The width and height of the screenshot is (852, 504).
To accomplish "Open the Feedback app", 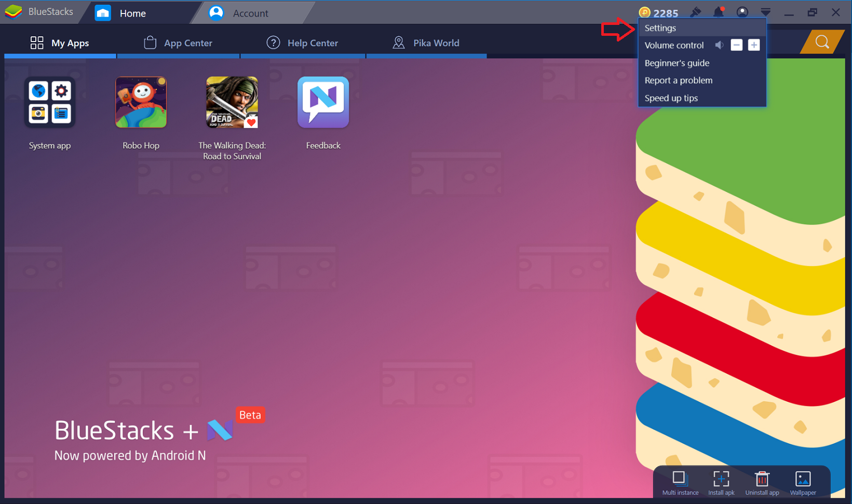I will click(x=323, y=102).
